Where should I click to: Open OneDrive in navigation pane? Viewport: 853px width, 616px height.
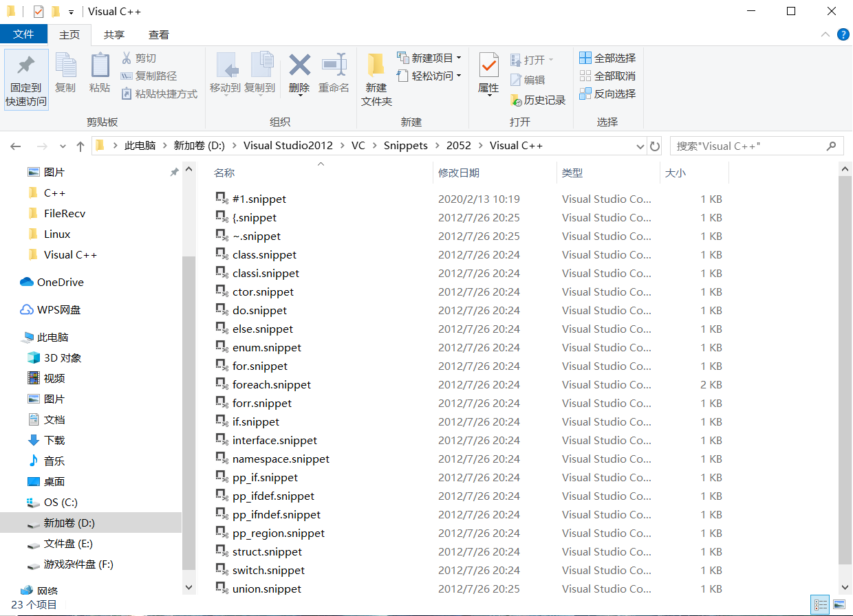[x=52, y=283]
